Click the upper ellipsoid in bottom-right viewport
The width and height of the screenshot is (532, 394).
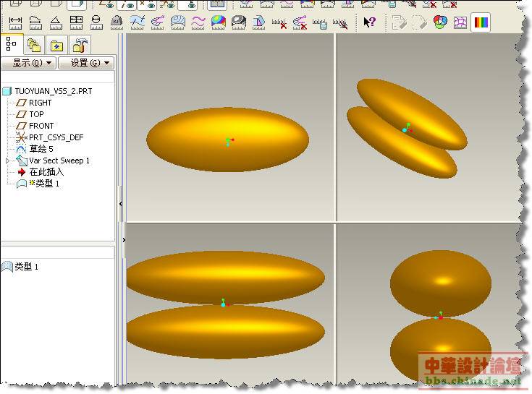tap(441, 283)
